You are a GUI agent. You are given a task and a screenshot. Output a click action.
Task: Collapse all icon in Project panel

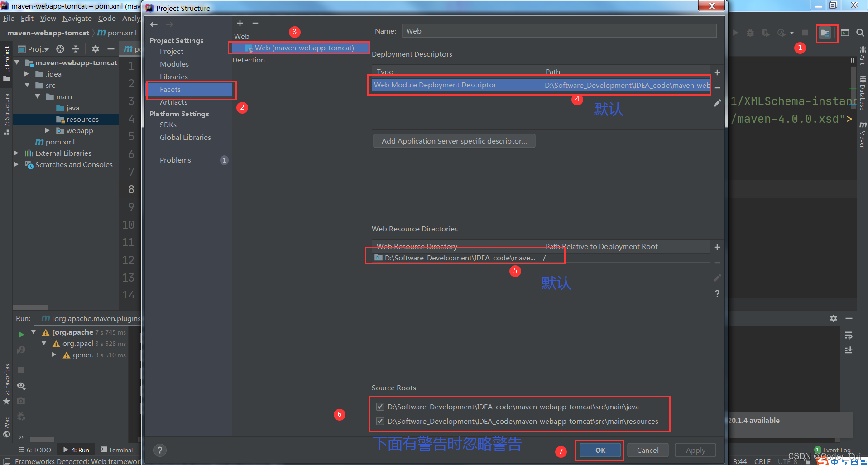click(76, 49)
